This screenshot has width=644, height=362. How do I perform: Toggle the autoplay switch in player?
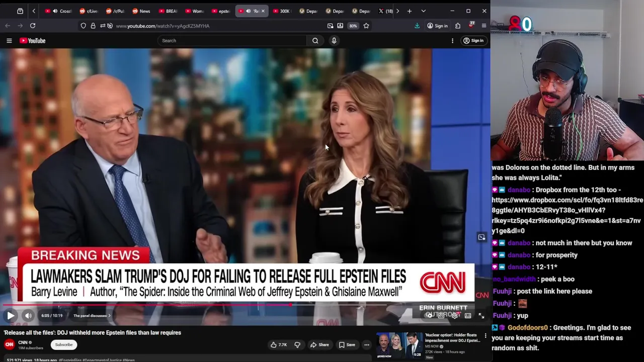click(429, 316)
